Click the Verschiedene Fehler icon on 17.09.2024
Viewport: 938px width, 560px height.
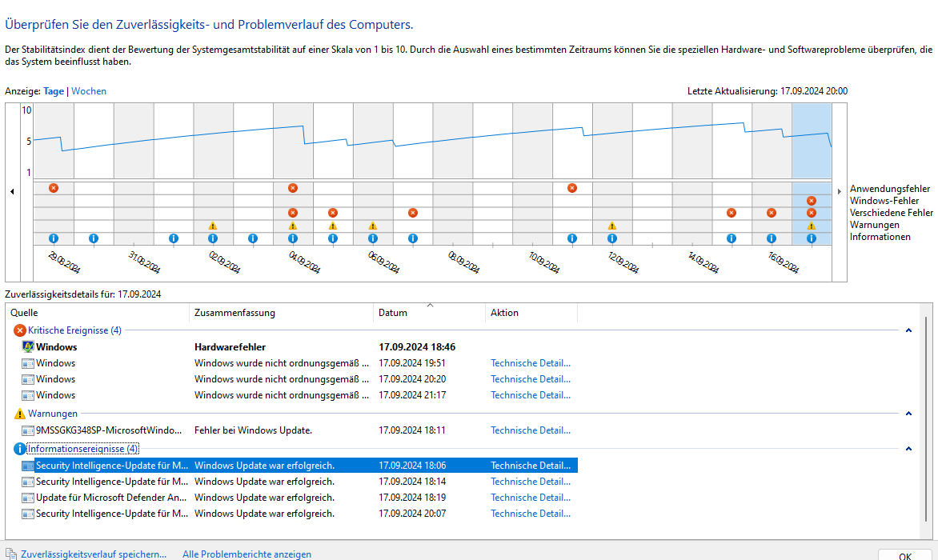pyautogui.click(x=812, y=213)
